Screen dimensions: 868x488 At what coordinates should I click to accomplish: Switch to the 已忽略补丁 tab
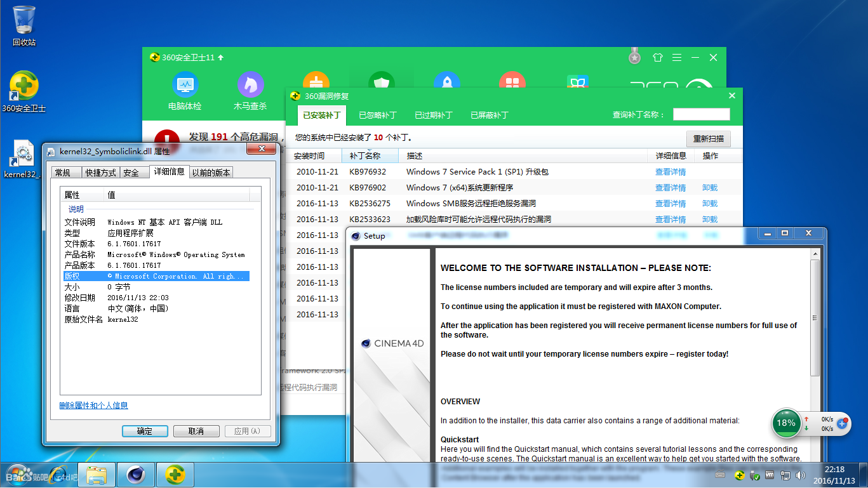[377, 115]
